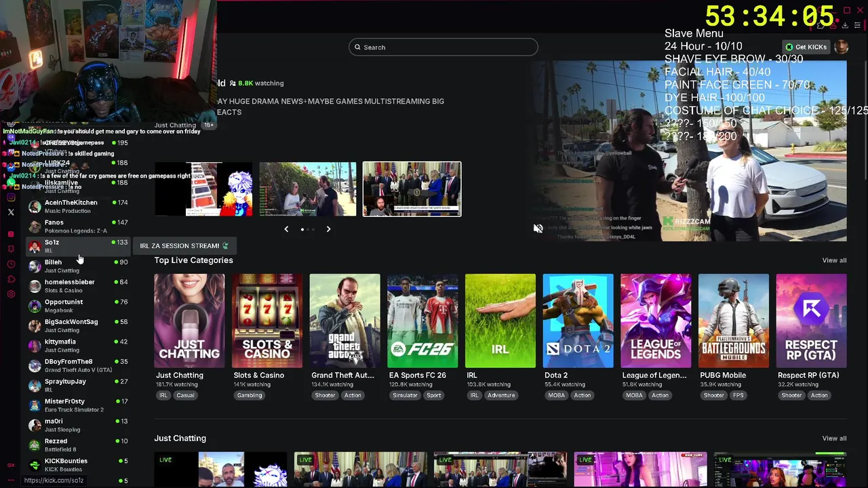868x488 pixels.
Task: Click the Dota 2 title text
Action: click(556, 375)
